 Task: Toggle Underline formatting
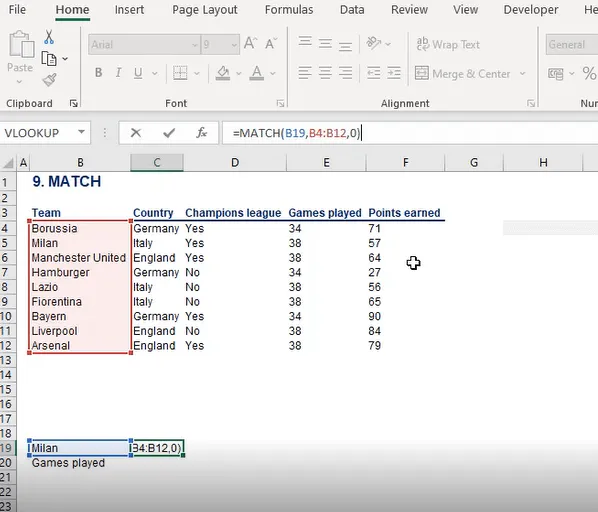point(138,73)
